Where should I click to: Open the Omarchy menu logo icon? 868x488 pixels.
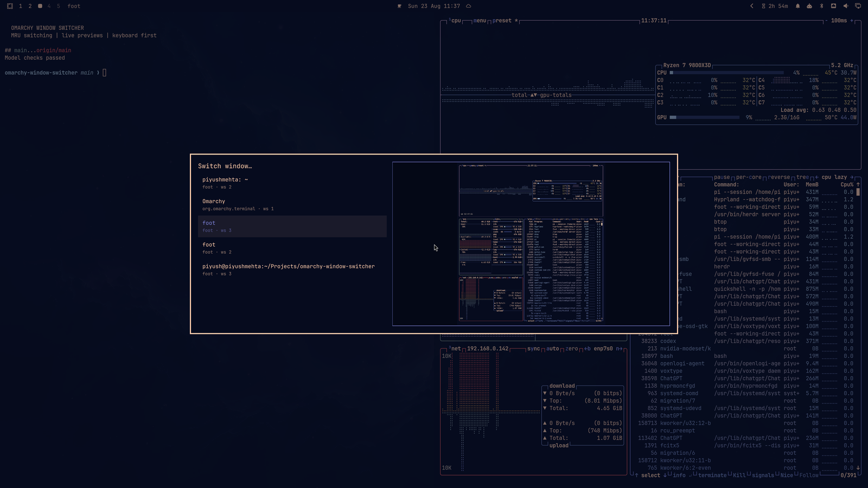pos(10,6)
